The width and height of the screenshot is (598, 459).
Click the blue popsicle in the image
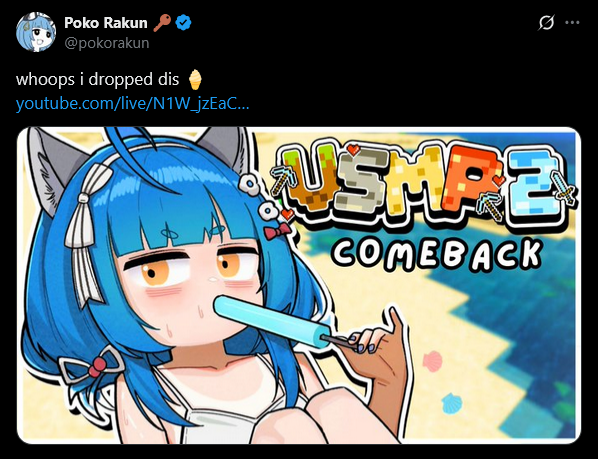272,321
